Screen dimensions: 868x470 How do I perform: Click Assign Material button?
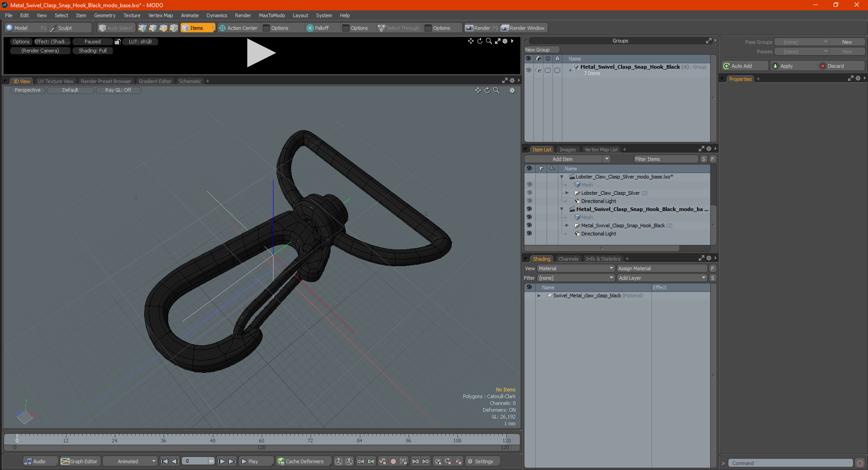pos(662,268)
